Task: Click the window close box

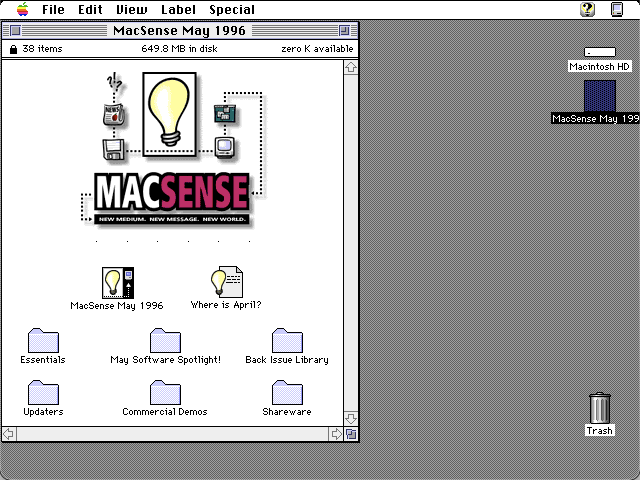Action: (15, 31)
